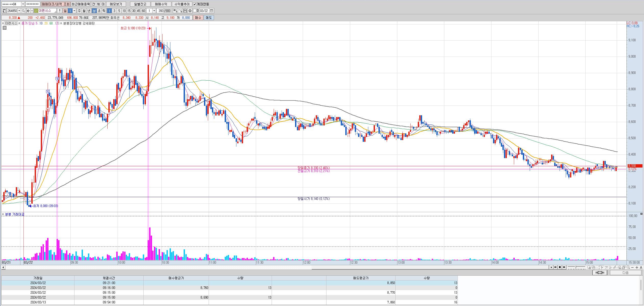This screenshot has width=644, height=306.
Task: Click the red 매수 buy button
Action: [x=198, y=18]
